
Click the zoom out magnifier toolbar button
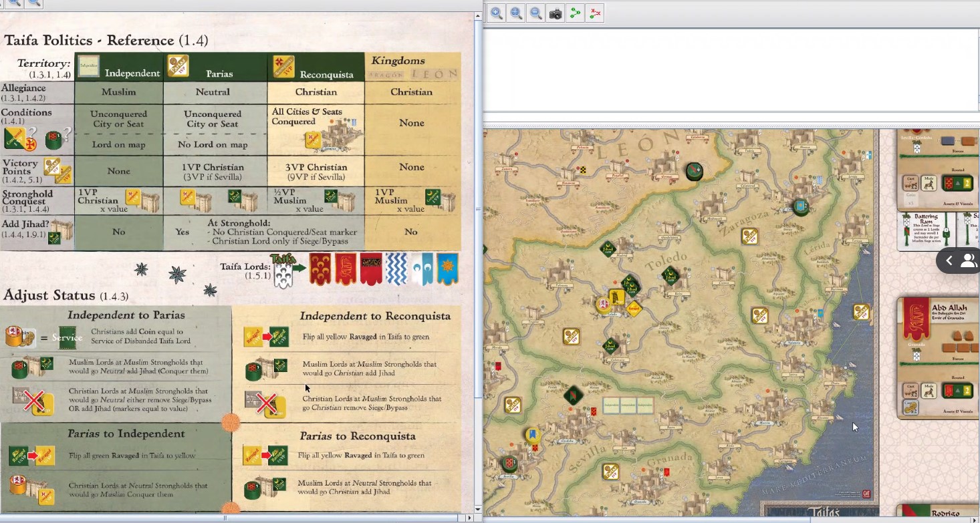coord(535,13)
